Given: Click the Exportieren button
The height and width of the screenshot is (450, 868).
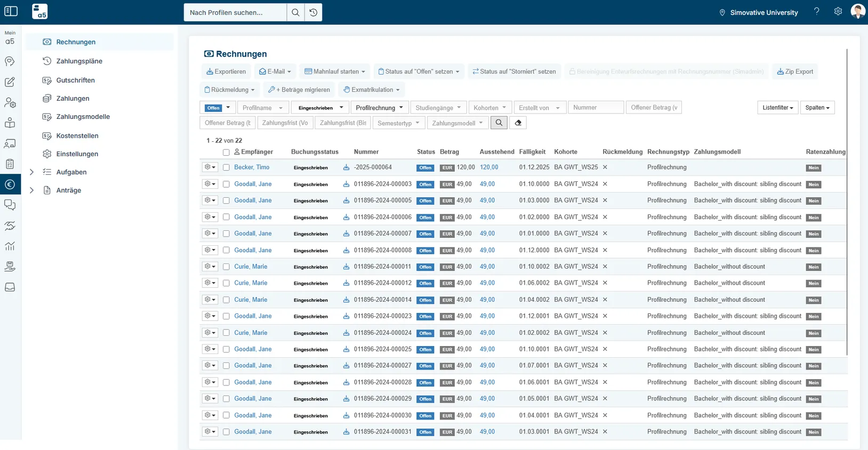Looking at the screenshot, I should (226, 71).
